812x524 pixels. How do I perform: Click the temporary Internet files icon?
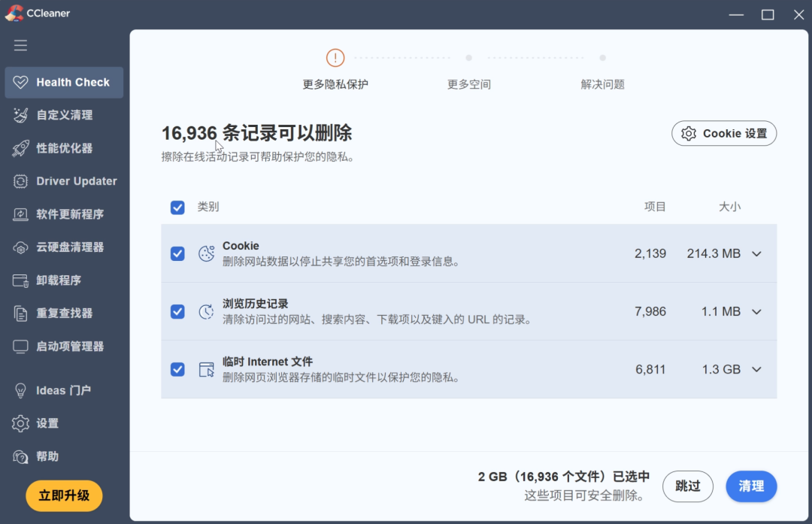point(207,369)
